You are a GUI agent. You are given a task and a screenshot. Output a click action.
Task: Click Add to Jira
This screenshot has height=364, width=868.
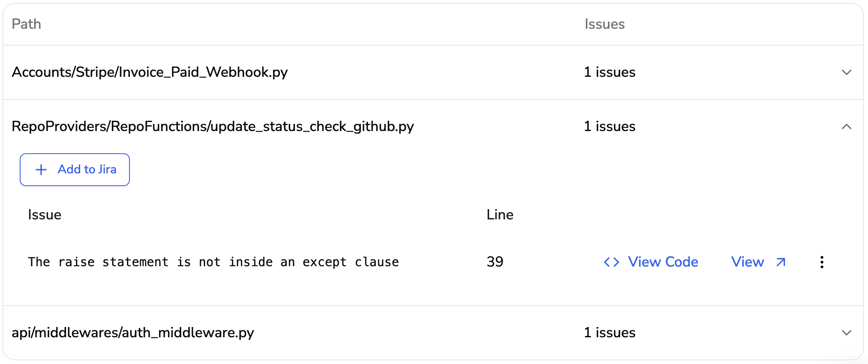[x=74, y=169]
